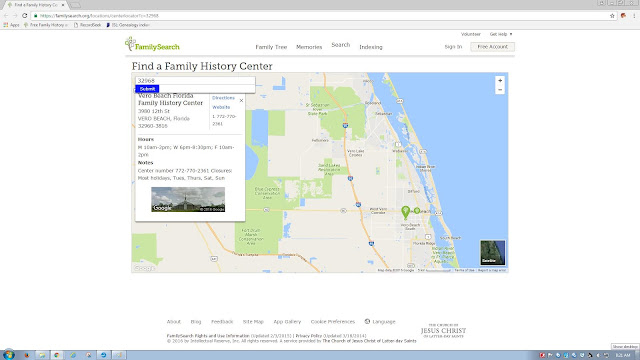
Task: Click the FamilySearch logo
Action: 152,44
